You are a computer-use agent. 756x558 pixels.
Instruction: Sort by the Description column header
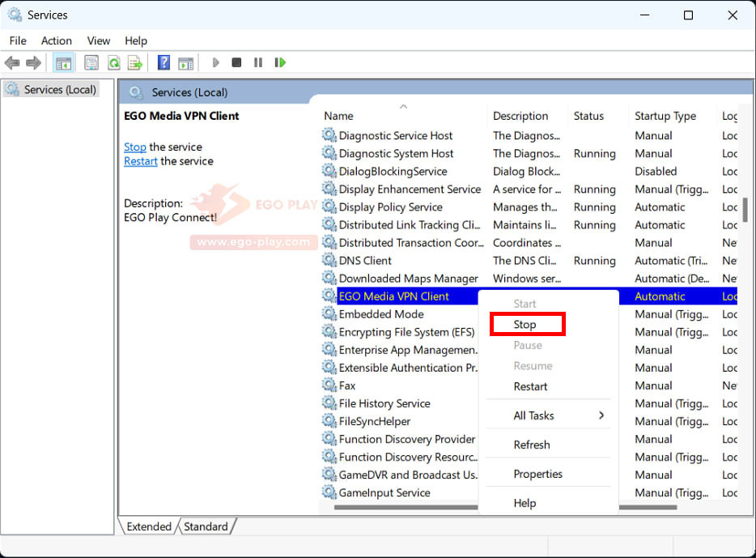tap(520, 117)
